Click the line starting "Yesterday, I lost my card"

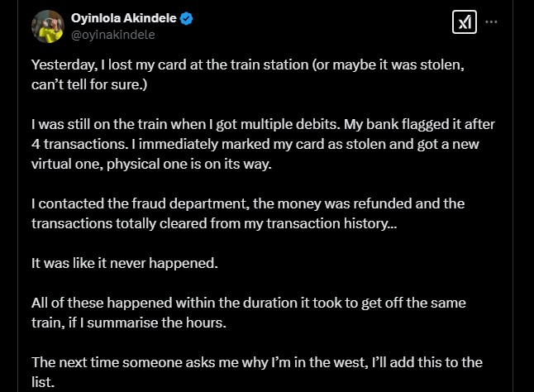(266, 65)
